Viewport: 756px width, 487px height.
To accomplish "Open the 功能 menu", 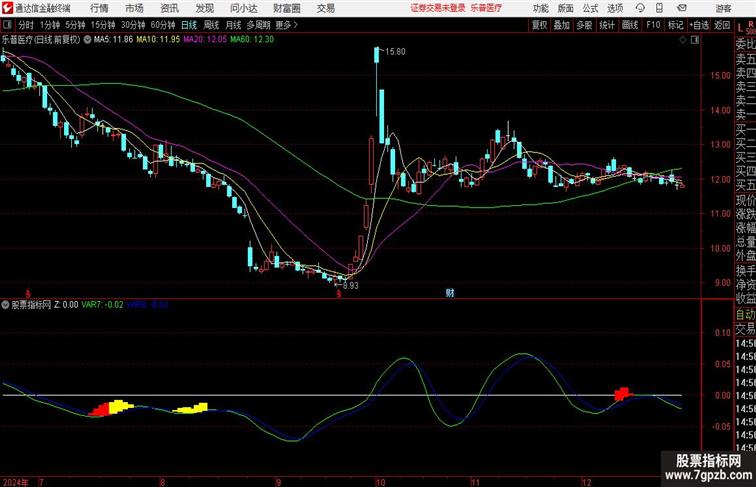I will pyautogui.click(x=540, y=8).
